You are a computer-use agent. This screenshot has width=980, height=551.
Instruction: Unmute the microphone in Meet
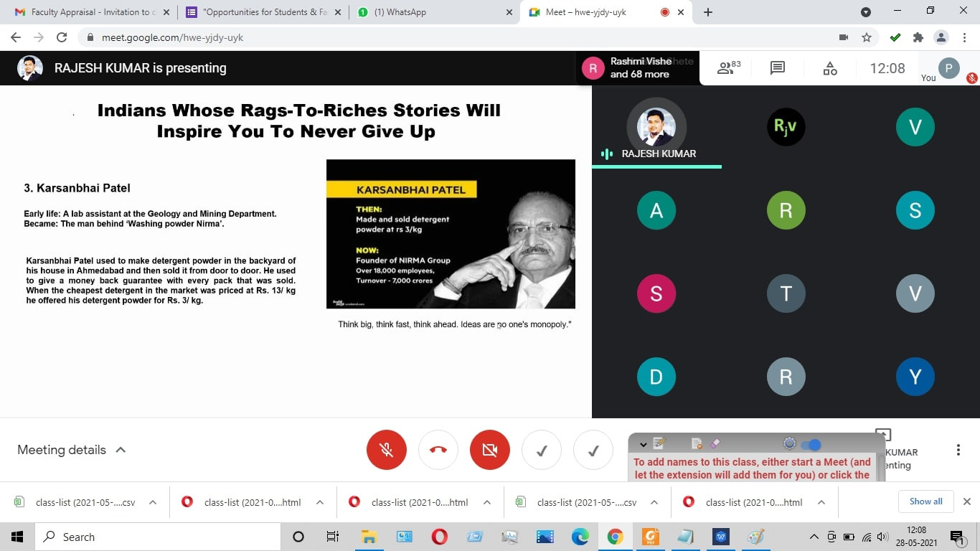click(386, 450)
